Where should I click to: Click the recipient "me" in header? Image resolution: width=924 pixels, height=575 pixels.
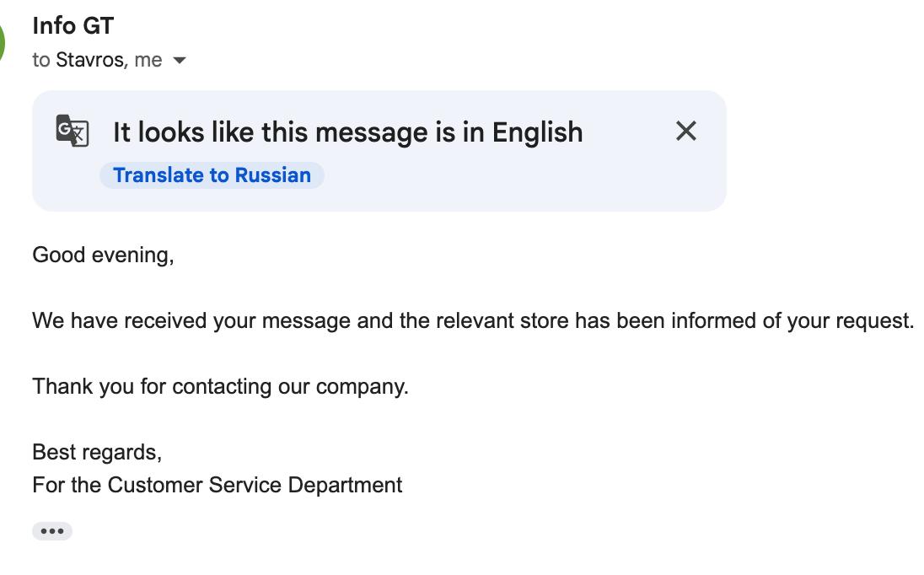[148, 60]
